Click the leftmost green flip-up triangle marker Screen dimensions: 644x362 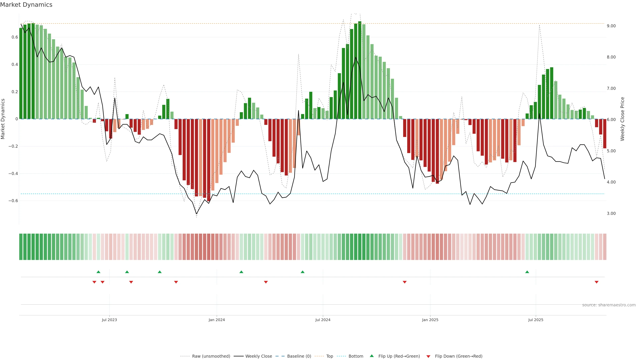click(x=98, y=272)
